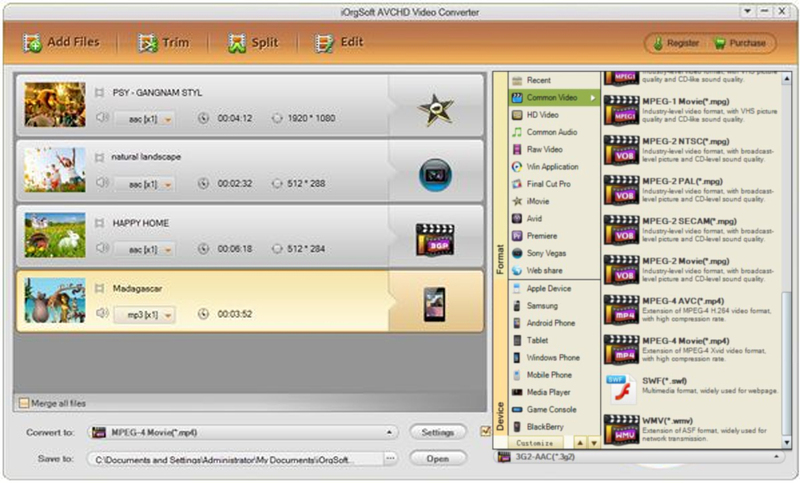Open audio track dropdown for HAPPY HOME
Image resolution: width=800 pixels, height=483 pixels.
(144, 249)
